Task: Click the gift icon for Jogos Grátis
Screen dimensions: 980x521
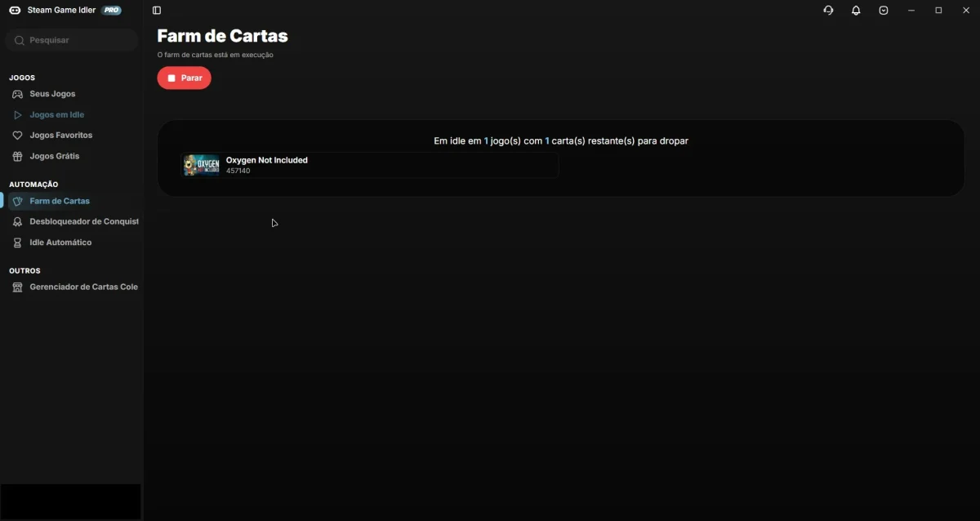Action: tap(17, 157)
